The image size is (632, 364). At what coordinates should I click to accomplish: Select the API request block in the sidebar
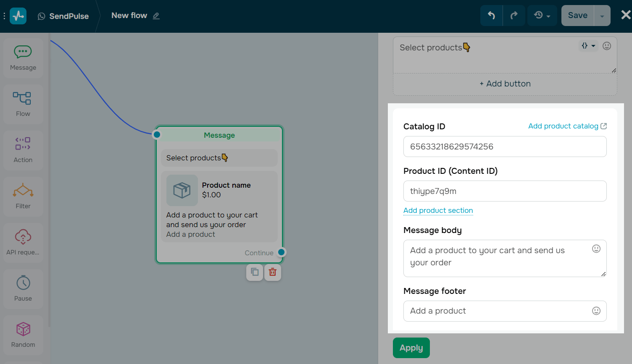[23, 243]
